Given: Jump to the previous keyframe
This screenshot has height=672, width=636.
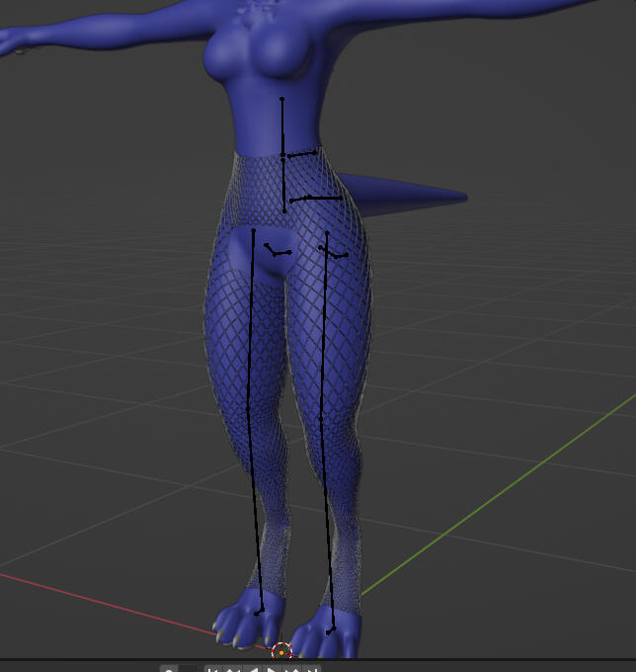Looking at the screenshot, I should click(232, 669).
